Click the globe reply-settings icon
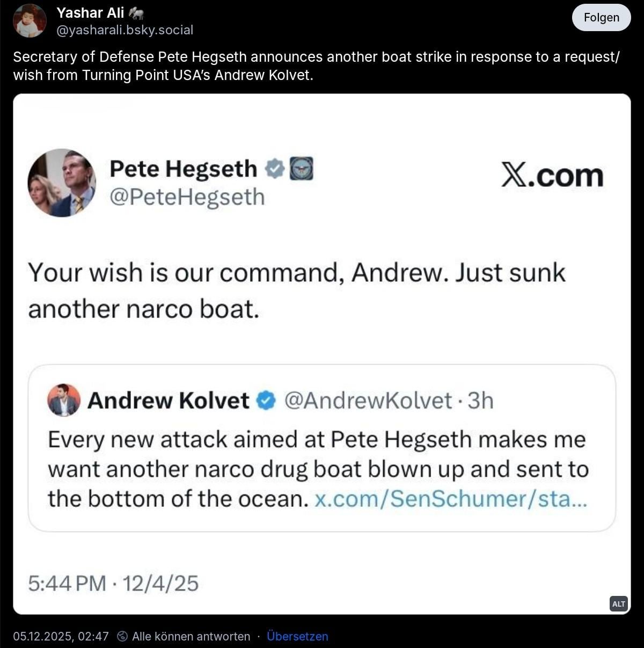Image resolution: width=644 pixels, height=648 pixels. pos(122,636)
